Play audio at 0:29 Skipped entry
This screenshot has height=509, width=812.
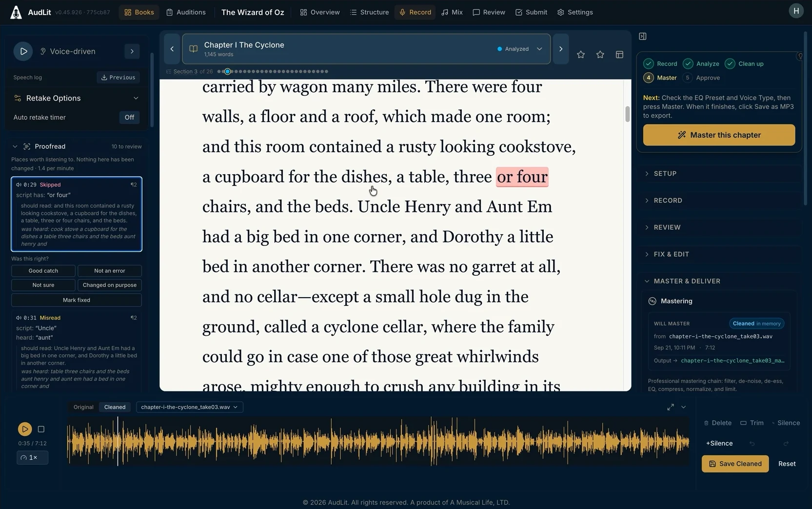(x=19, y=184)
